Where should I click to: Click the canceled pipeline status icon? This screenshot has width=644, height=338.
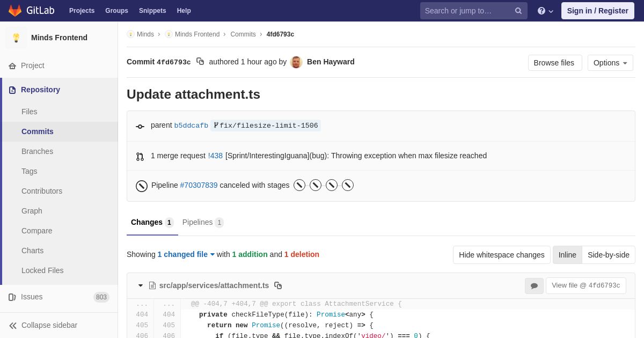click(x=142, y=186)
